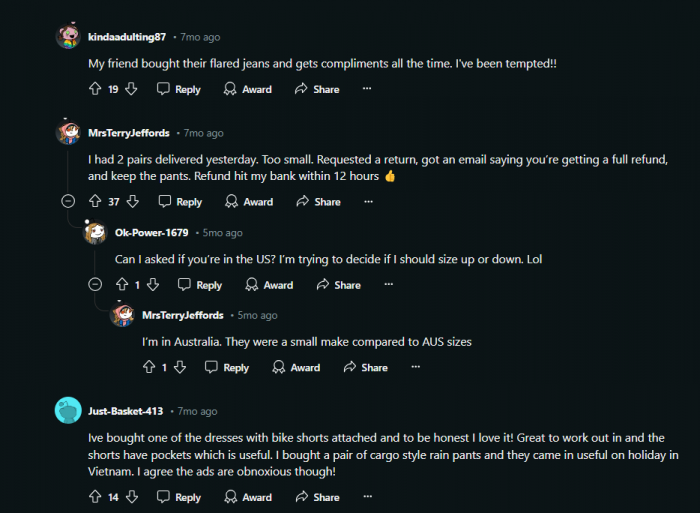Award MrsTerryJeffords' top-level comment
Viewport: 700px width, 513px height.
(x=249, y=201)
